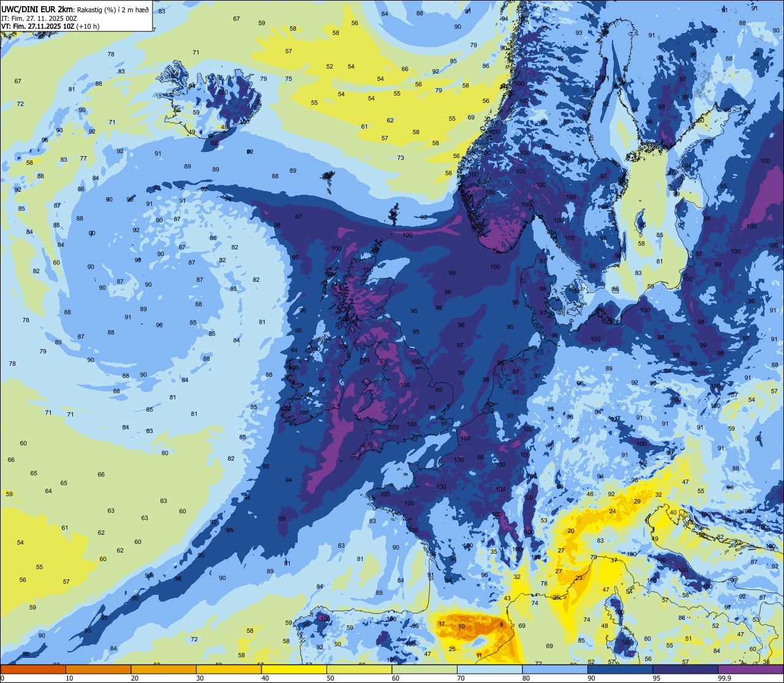Click the '43' humidity value near southern France

point(507,598)
